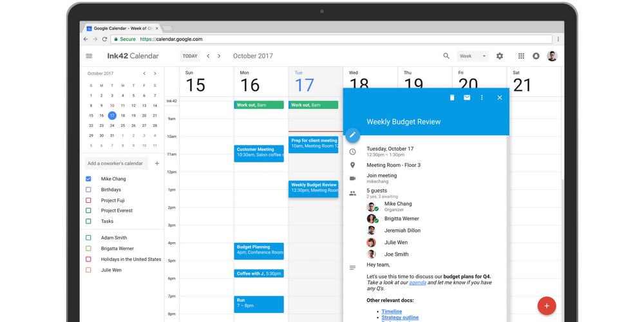Go to previous week arrow
644x322 pixels.
click(x=208, y=56)
